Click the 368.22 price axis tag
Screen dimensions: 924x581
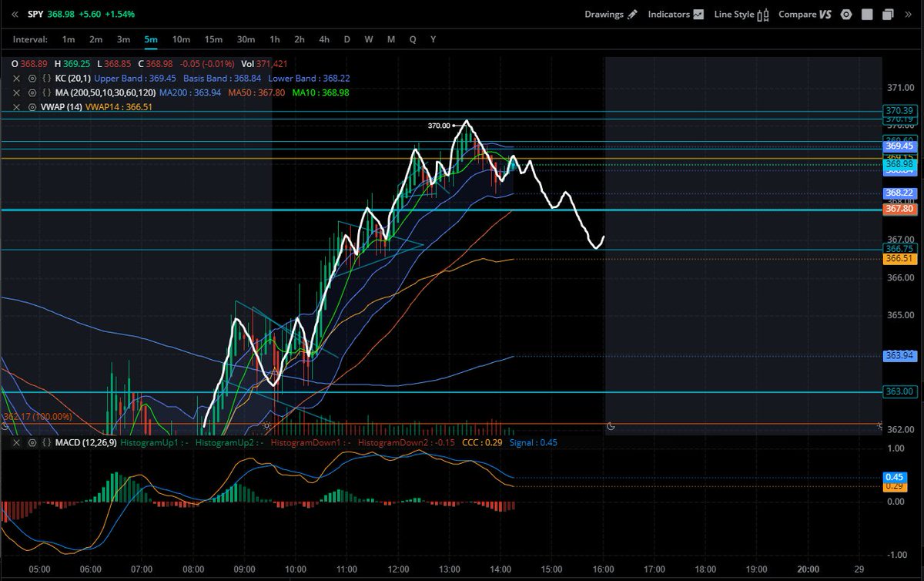tap(899, 193)
